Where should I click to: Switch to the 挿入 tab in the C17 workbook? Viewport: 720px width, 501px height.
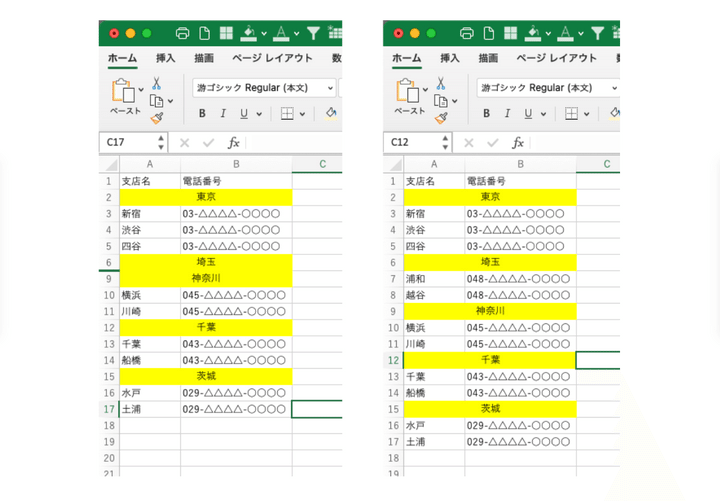click(x=165, y=58)
